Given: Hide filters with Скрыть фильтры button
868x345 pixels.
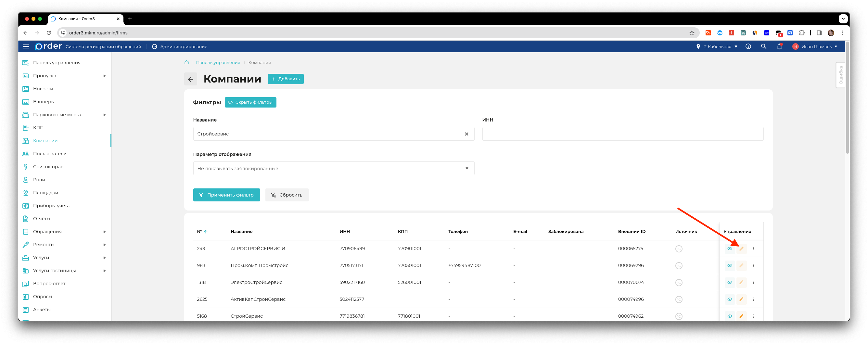Looking at the screenshot, I should pyautogui.click(x=250, y=102).
